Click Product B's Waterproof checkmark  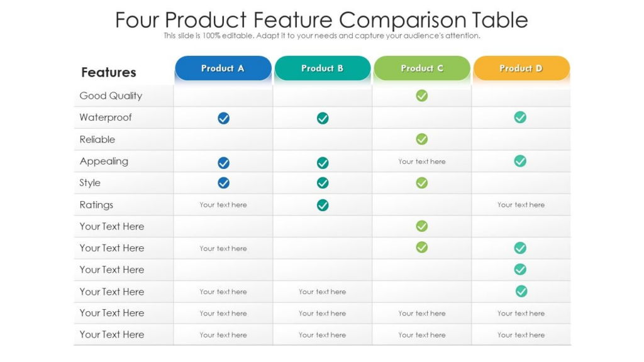tap(323, 118)
